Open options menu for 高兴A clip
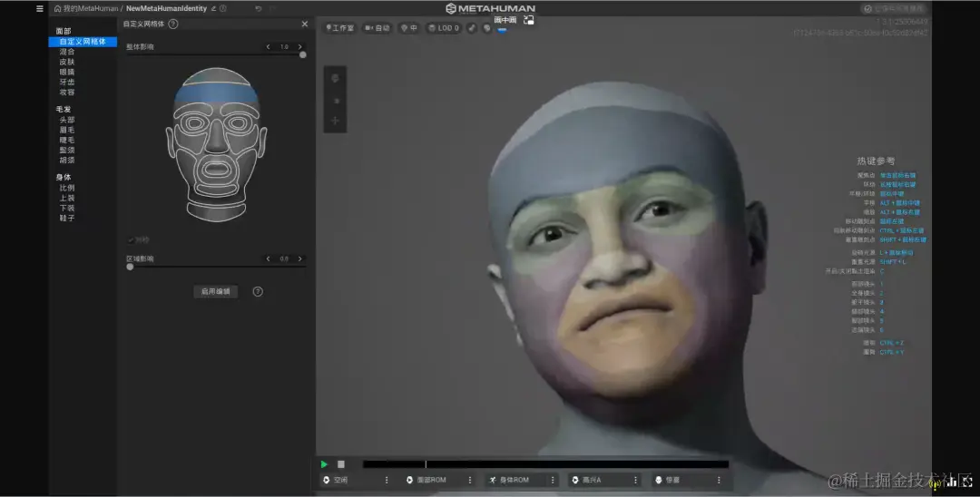The height and width of the screenshot is (497, 980). coord(635,480)
